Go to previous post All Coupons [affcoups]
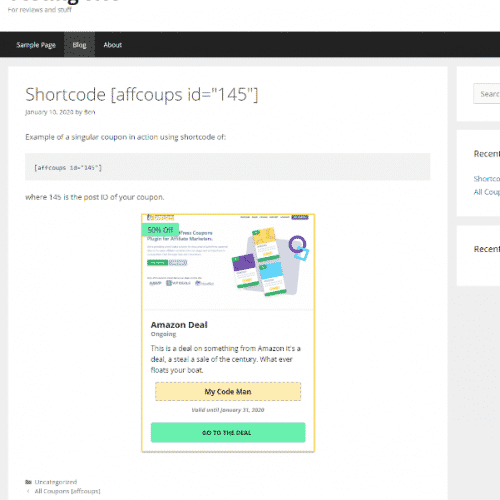500x500 pixels. 67,491
